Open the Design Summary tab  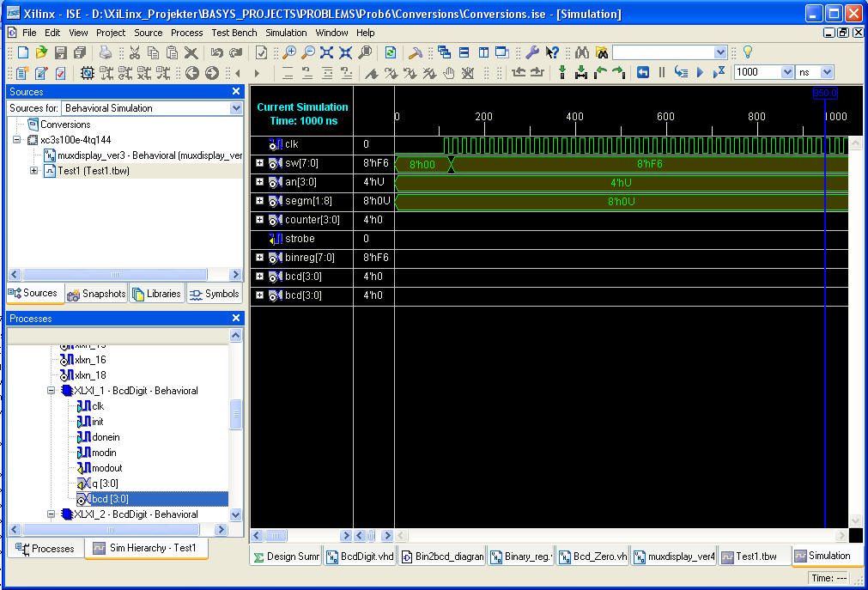(x=286, y=557)
